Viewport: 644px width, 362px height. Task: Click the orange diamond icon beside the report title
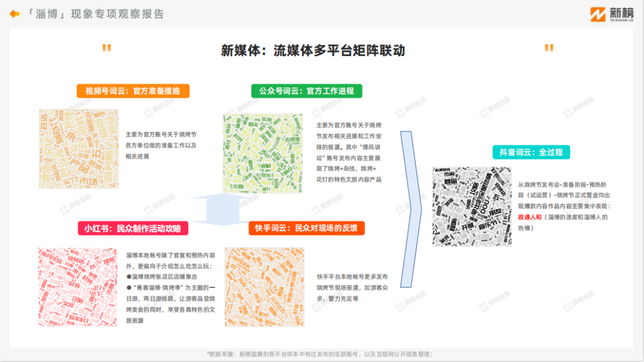pos(15,14)
